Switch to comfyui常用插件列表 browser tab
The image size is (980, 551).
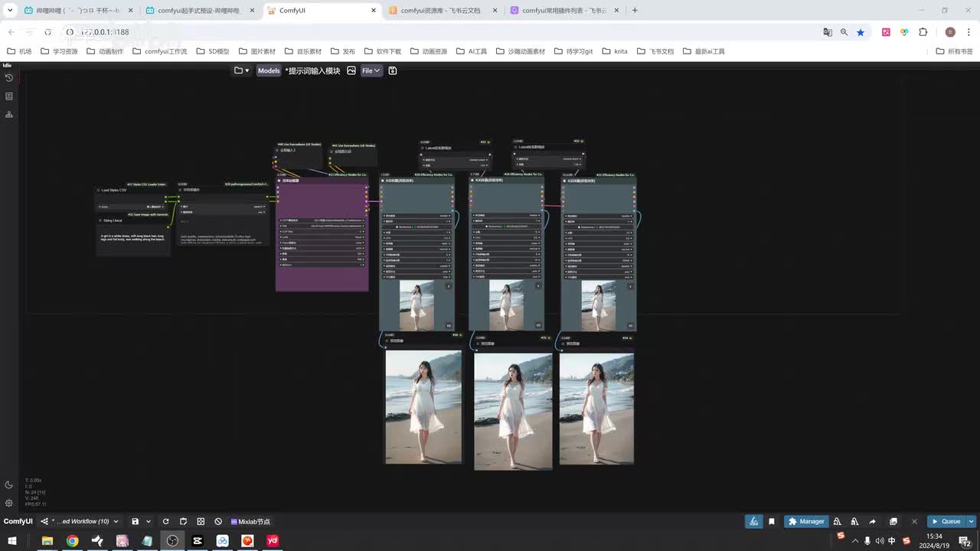click(563, 11)
